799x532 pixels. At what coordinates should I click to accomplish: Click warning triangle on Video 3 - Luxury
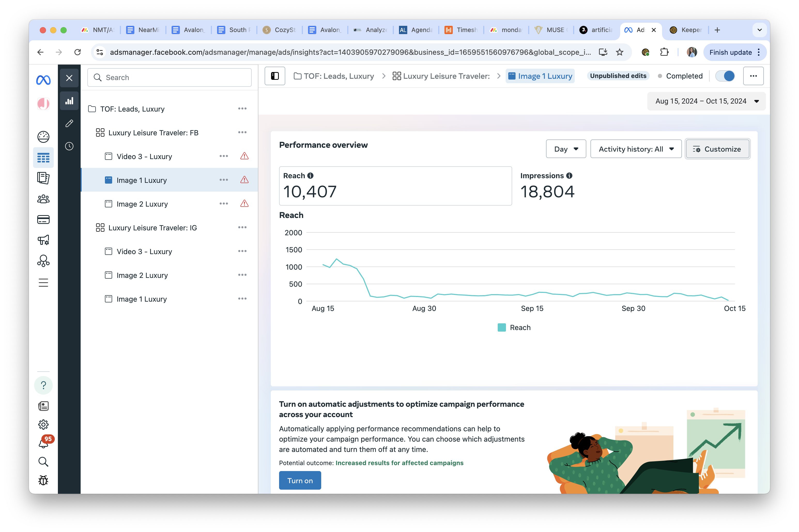click(x=244, y=156)
